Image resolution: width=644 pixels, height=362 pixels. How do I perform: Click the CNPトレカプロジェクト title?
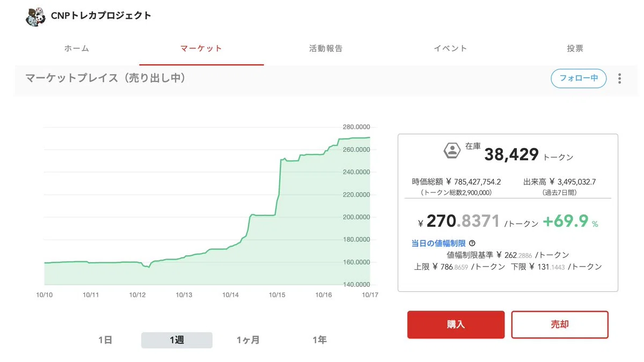click(x=101, y=16)
